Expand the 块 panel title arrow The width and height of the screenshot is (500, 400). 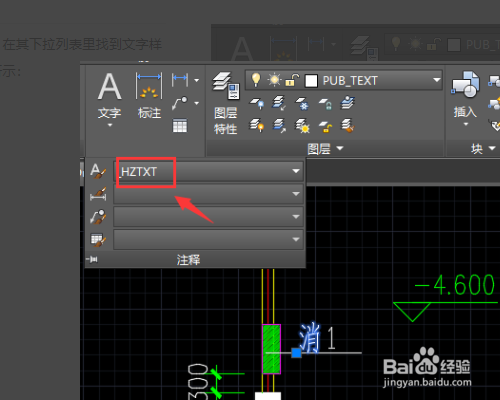pyautogui.click(x=492, y=148)
